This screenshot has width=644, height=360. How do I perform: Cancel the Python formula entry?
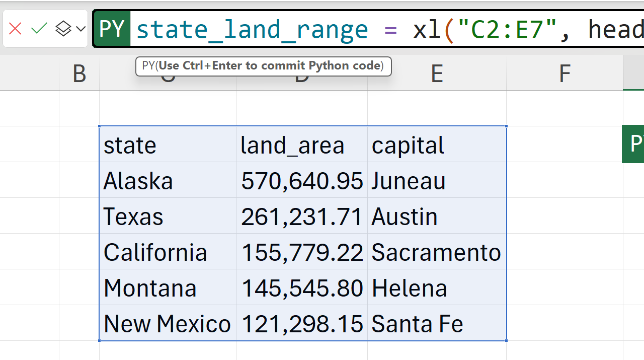(15, 29)
